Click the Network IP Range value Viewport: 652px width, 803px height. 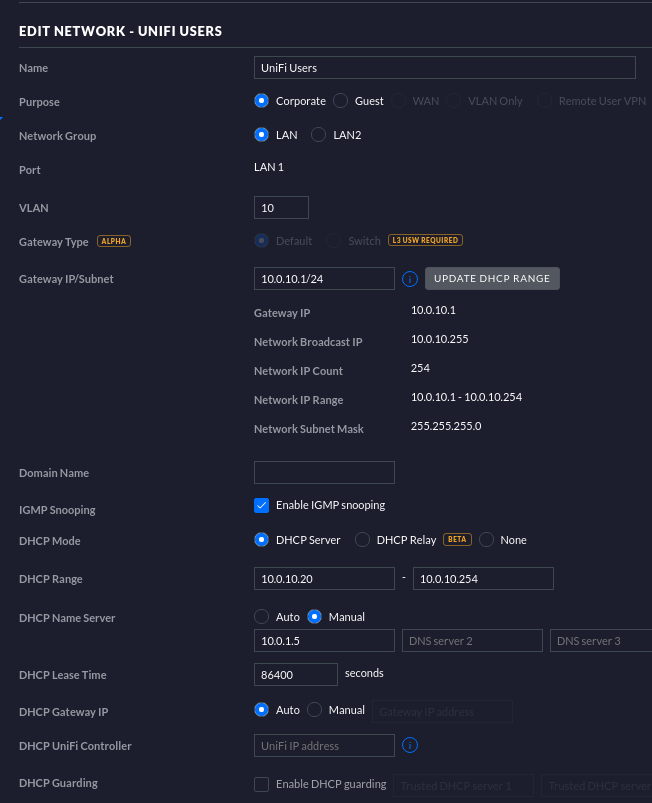point(466,397)
